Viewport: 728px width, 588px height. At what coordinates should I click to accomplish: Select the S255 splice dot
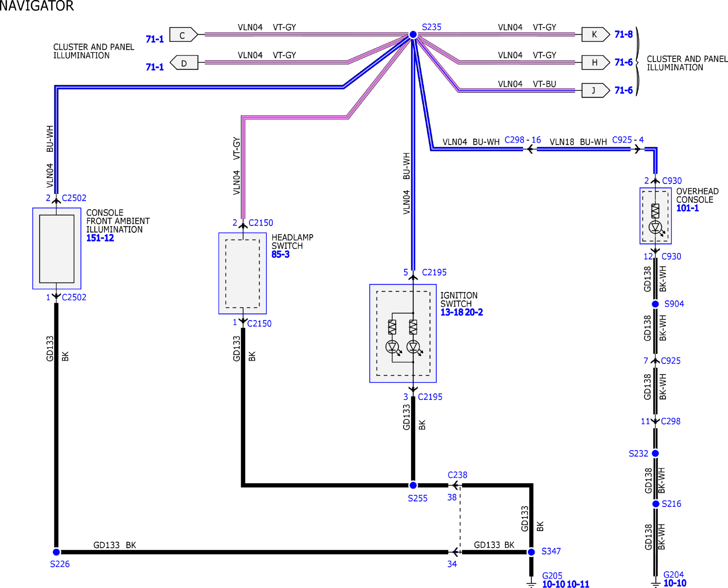coord(413,485)
